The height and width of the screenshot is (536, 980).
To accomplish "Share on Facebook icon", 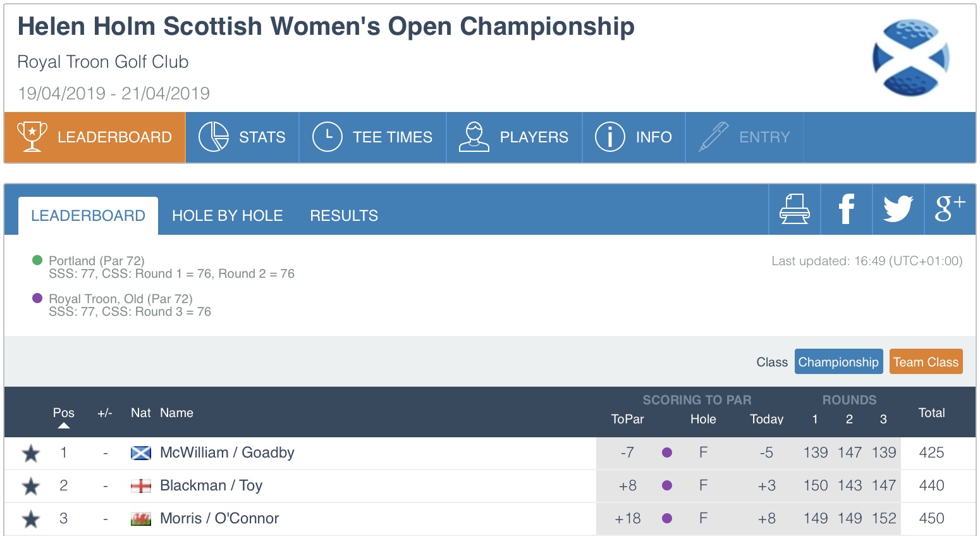I will (x=847, y=209).
